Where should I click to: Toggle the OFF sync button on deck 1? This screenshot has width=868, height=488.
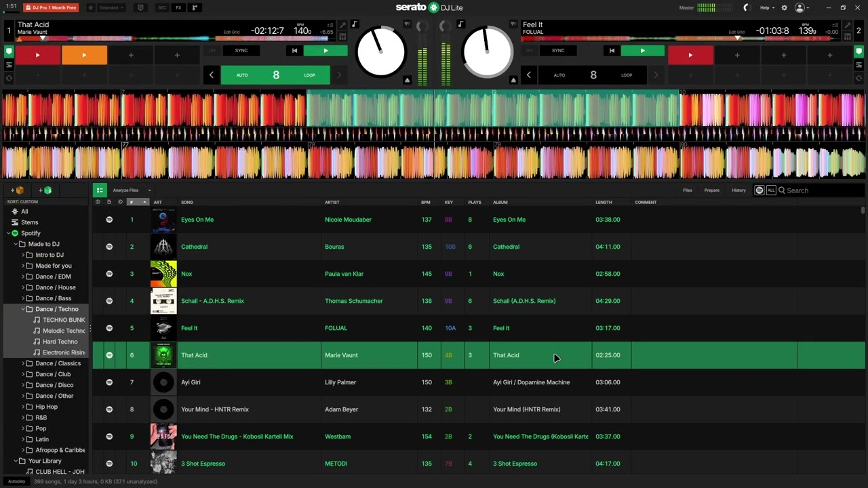click(x=212, y=50)
